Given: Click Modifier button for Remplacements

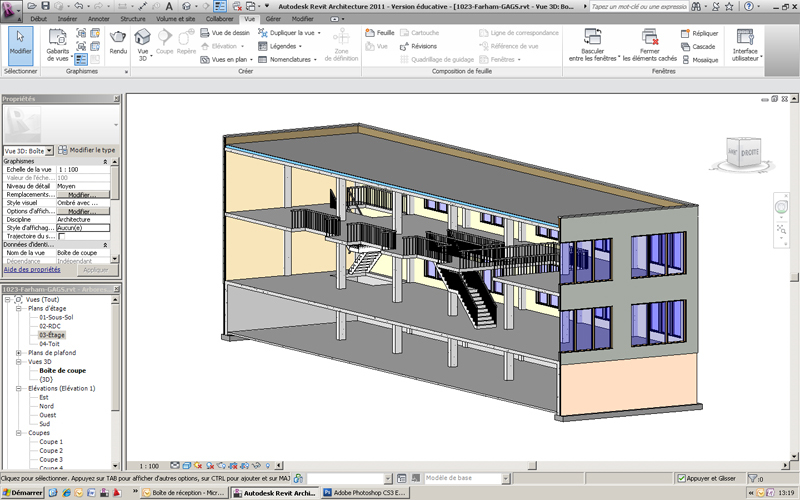Looking at the screenshot, I should pos(83,195).
